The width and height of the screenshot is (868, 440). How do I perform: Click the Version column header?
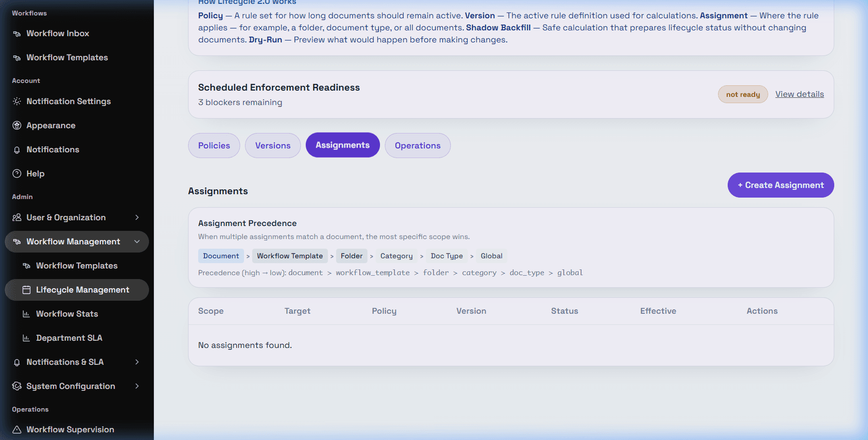pyautogui.click(x=471, y=311)
